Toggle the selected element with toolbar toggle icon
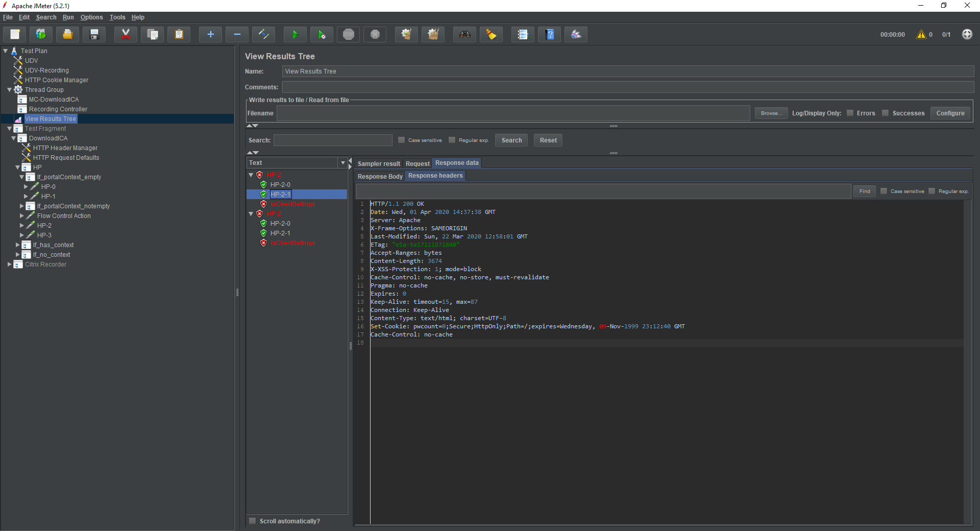This screenshot has width=980, height=531. pos(264,34)
